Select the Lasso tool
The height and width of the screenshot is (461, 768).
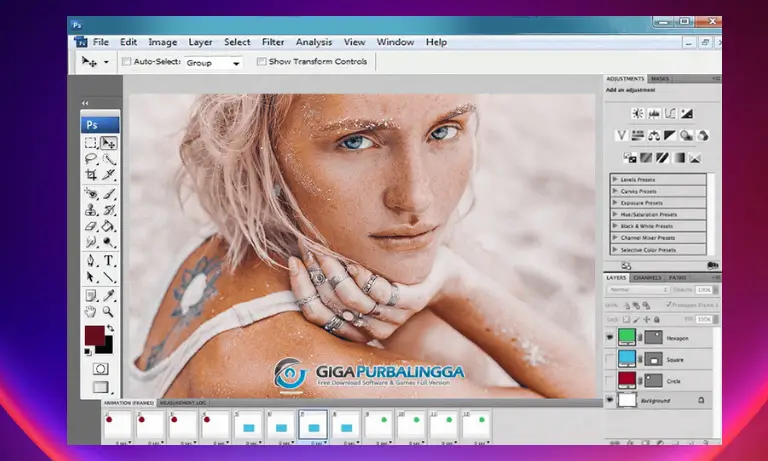click(91, 159)
